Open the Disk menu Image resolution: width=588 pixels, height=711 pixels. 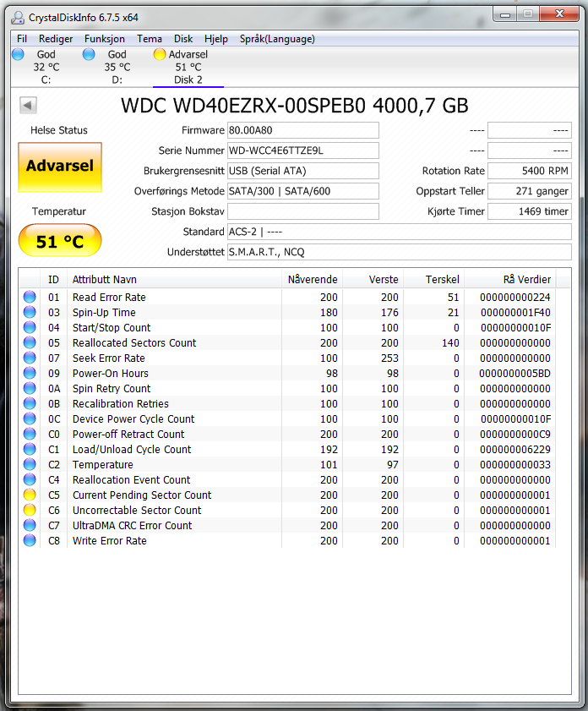(x=183, y=39)
